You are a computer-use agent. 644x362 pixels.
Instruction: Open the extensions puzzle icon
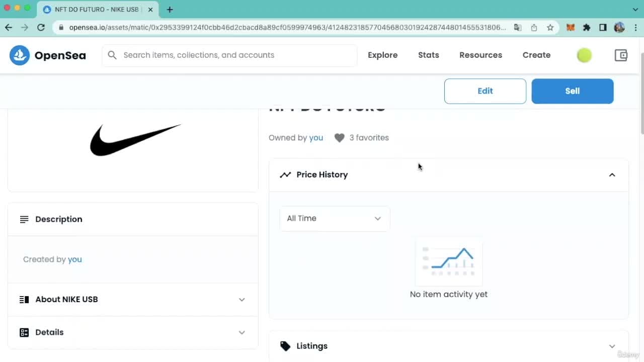click(587, 28)
